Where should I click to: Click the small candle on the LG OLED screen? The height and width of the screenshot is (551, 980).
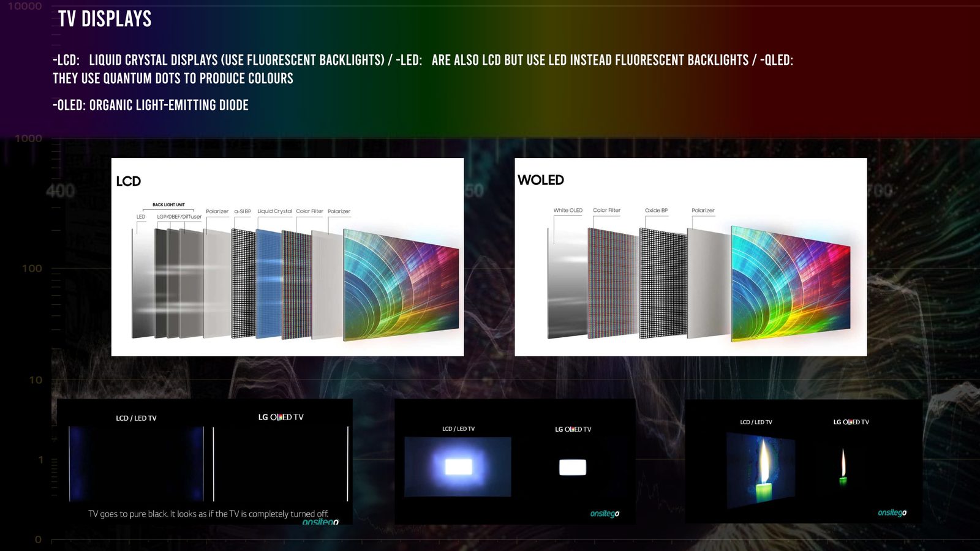(x=843, y=467)
